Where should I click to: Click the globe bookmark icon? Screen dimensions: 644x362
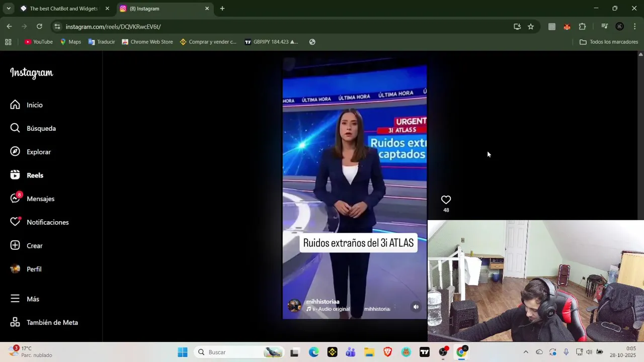click(x=312, y=42)
